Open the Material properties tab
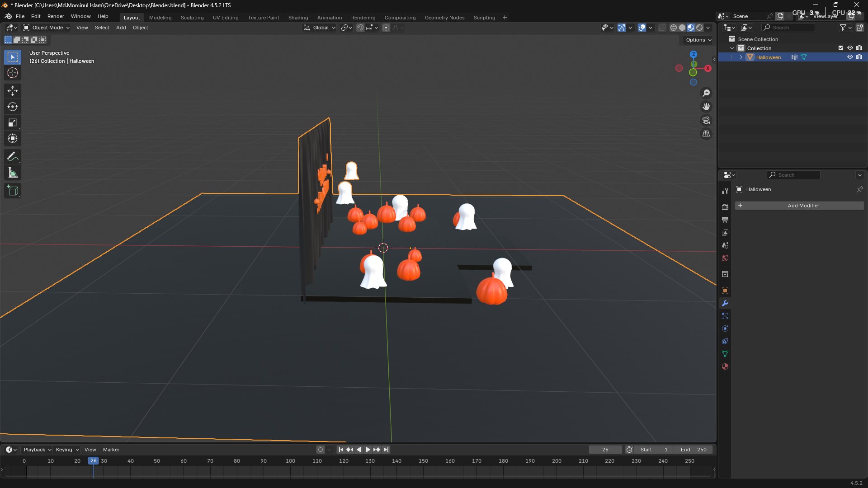Screen dimensions: 868x488 725,366
